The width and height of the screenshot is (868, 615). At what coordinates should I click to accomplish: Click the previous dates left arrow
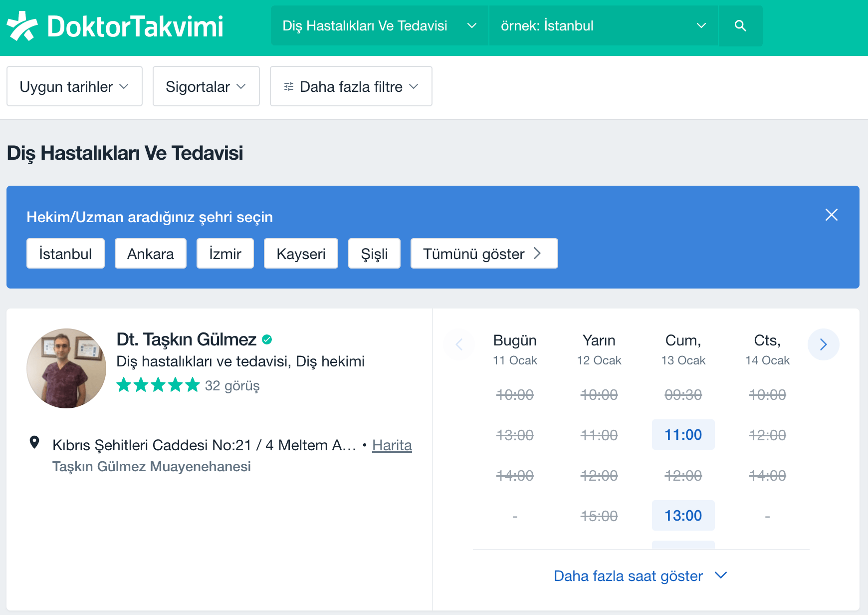[x=459, y=344]
